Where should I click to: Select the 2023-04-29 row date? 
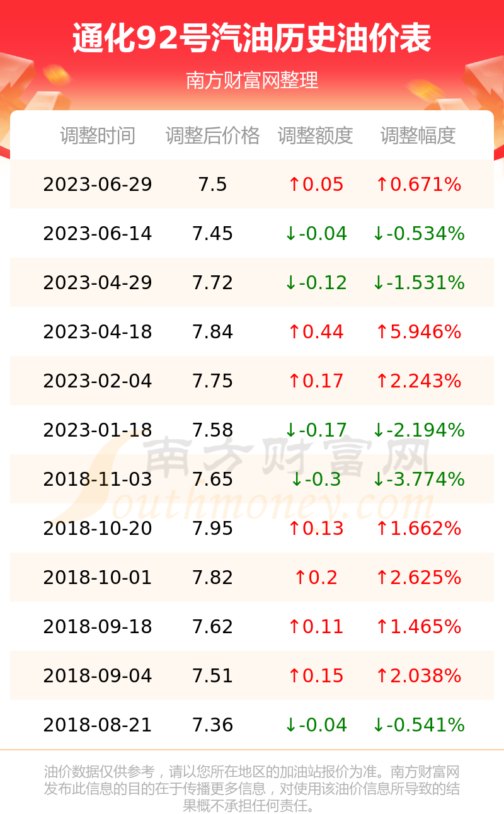tap(98, 283)
